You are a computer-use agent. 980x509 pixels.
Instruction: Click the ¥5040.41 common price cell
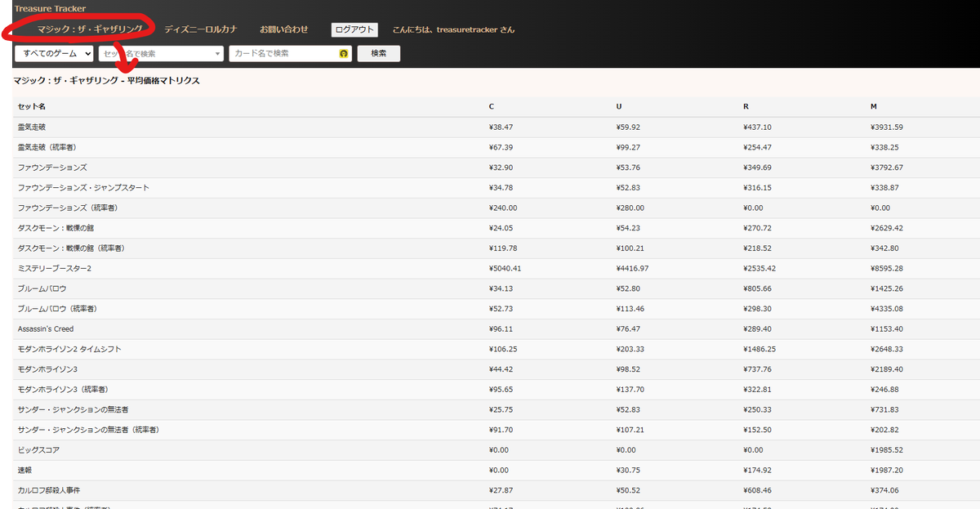(x=505, y=269)
